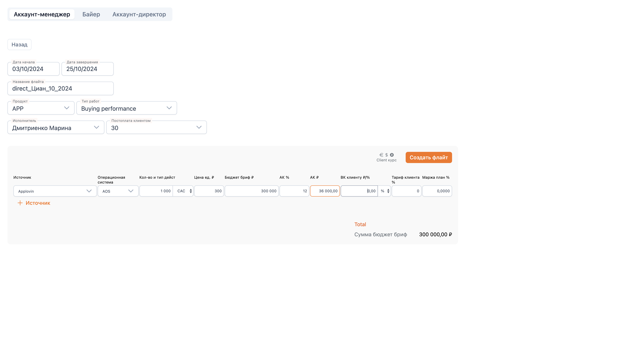Click the euro currency icon
Image resolution: width=644 pixels, height=357 pixels.
381,155
